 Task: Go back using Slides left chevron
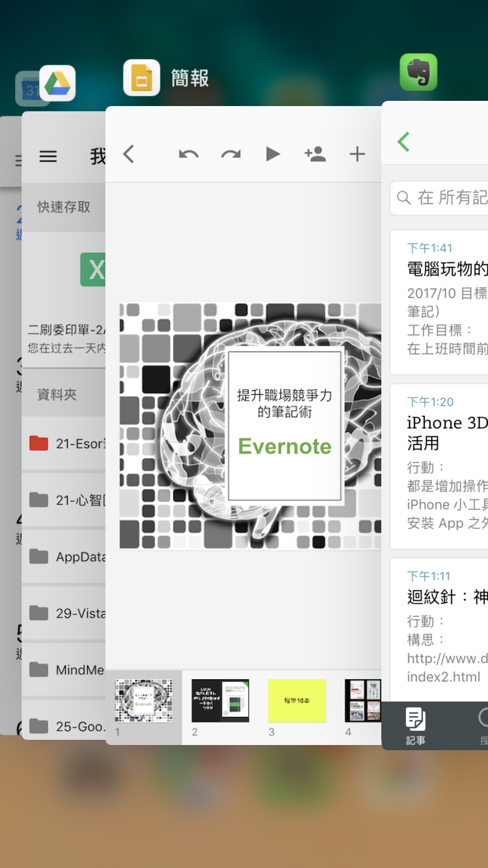pos(129,154)
